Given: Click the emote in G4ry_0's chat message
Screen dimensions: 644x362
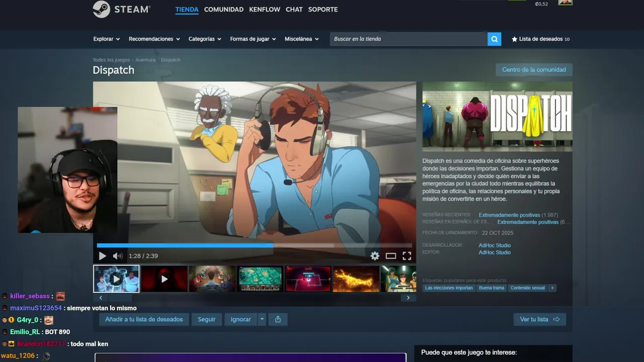Looking at the screenshot, I should [x=48, y=320].
